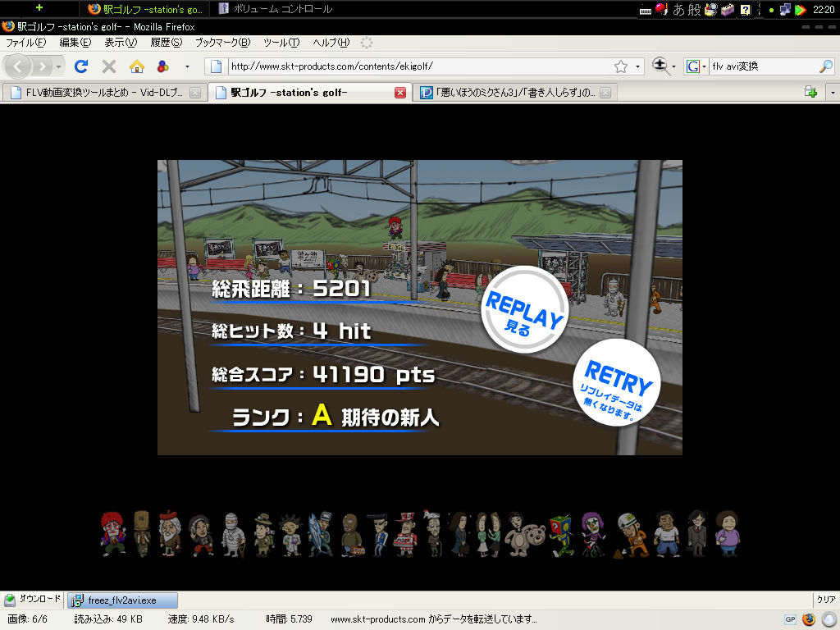Open the ヘルプ(H) menu

click(331, 43)
